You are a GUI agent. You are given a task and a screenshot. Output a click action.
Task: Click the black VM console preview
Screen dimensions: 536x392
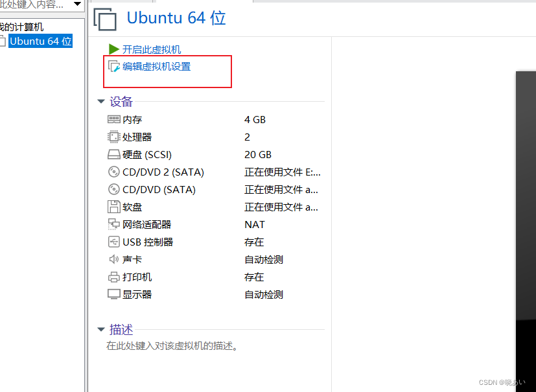click(526, 194)
